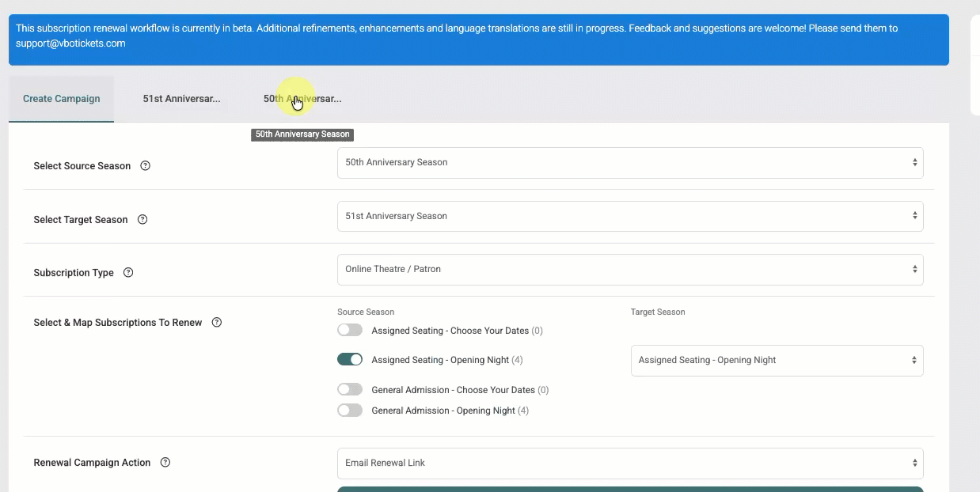Open help icon beside Subscription Type
Screen dimensions: 980x492
(128, 273)
